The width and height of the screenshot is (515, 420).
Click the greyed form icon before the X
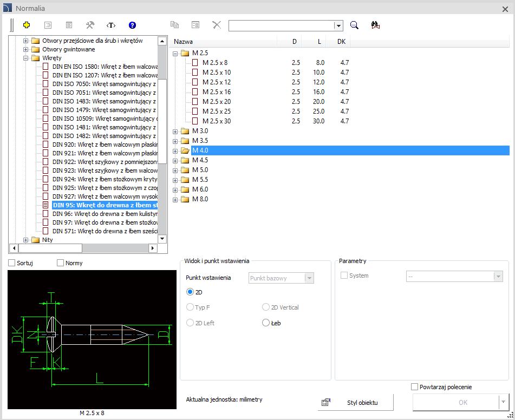click(195, 25)
